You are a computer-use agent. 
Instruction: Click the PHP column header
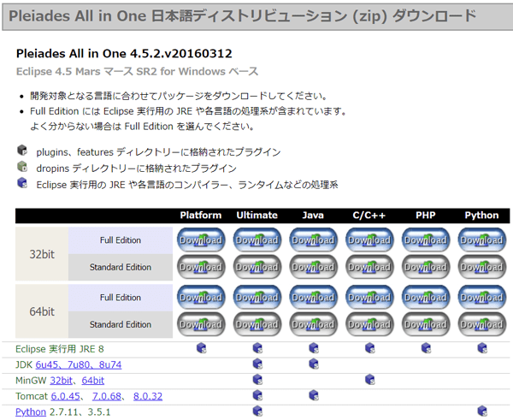coord(426,215)
